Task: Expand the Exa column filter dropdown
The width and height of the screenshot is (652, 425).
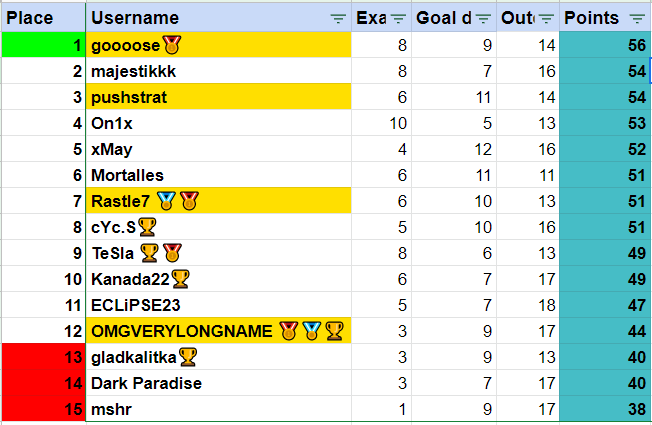Action: pos(398,18)
